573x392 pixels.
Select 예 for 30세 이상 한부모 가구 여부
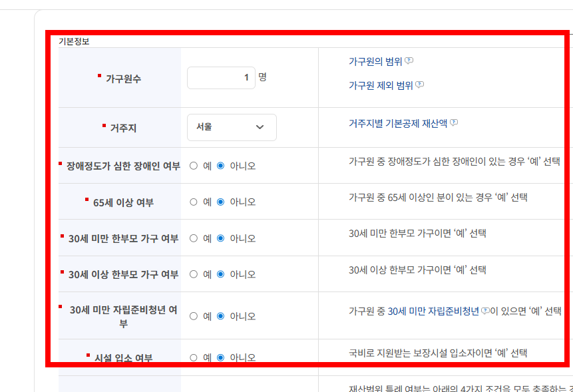coord(194,274)
